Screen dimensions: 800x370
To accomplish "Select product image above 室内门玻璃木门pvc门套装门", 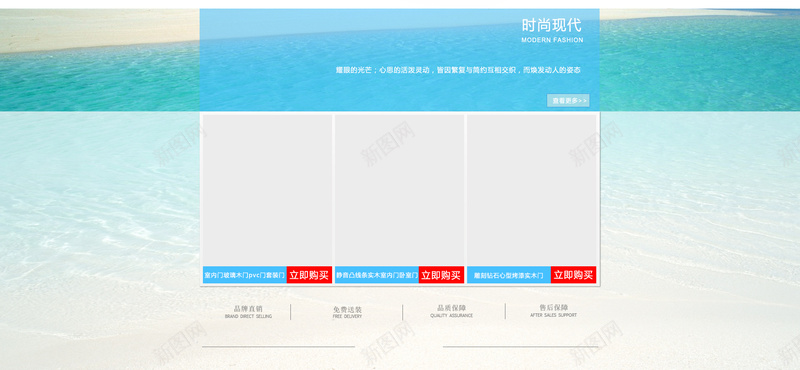I will click(267, 190).
